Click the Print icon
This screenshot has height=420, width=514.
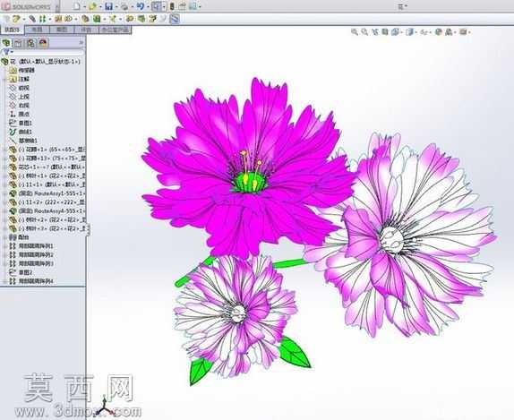124,6
